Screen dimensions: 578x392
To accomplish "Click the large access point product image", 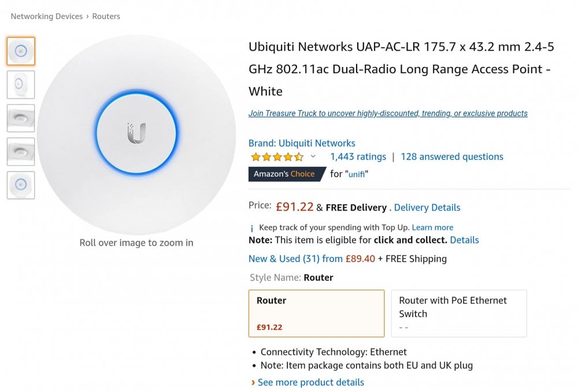I will [x=136, y=135].
